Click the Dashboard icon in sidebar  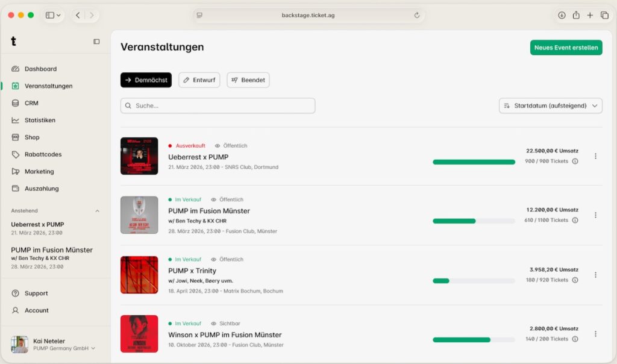(16, 69)
